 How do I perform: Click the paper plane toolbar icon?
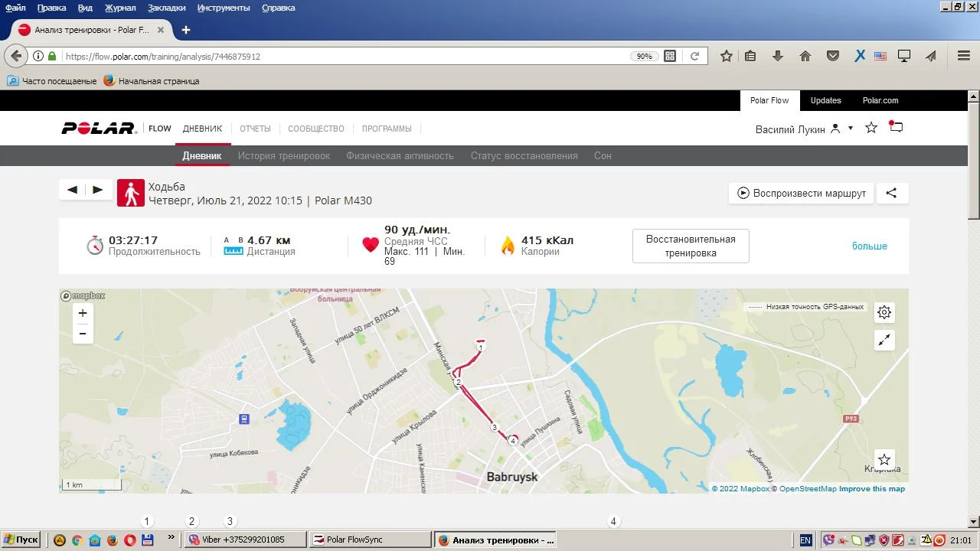931,56
